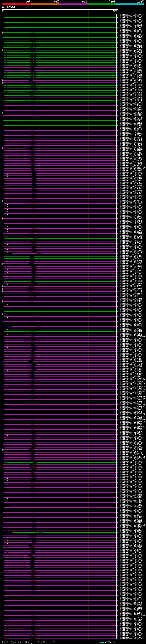Select the UniRef100_O77708-6 label

pyautogui.click(x=132, y=407)
